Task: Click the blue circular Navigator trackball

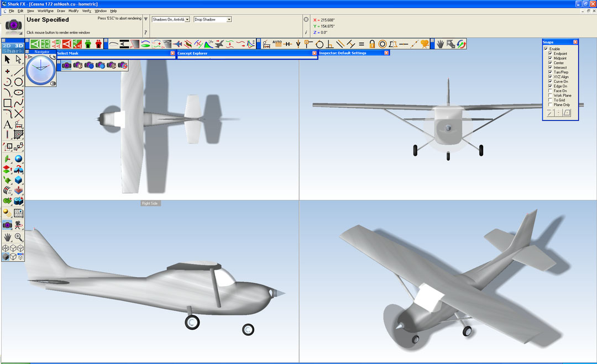Action: click(41, 70)
